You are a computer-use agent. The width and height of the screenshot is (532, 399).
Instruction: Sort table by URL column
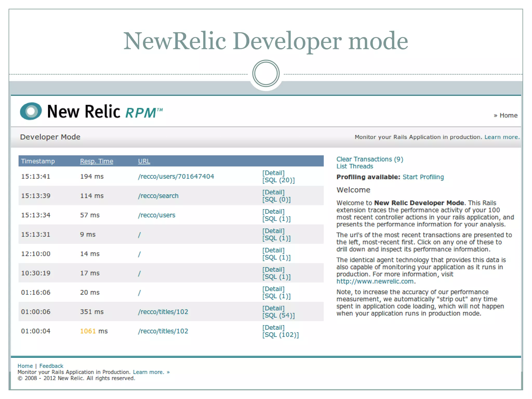click(144, 161)
